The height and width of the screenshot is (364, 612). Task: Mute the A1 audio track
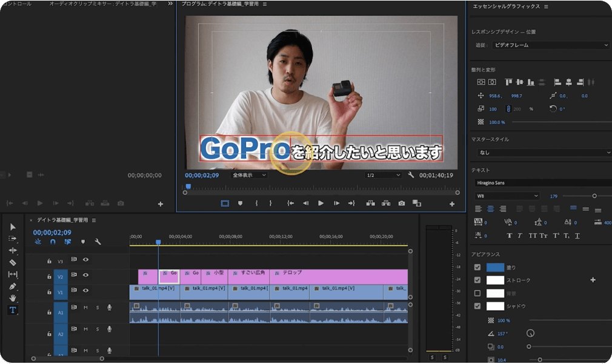point(85,308)
